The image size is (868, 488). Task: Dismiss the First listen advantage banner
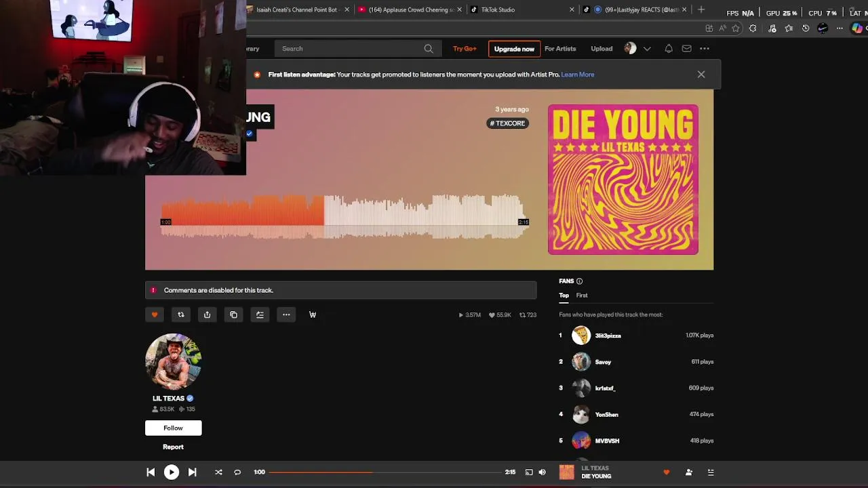(x=701, y=75)
